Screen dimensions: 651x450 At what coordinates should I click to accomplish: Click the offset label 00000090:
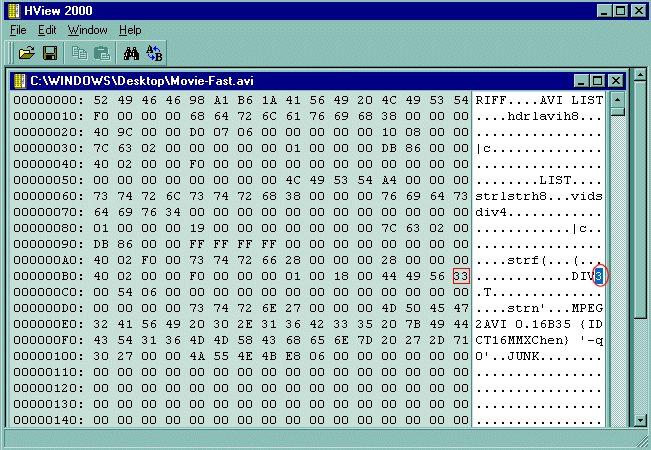click(48, 244)
